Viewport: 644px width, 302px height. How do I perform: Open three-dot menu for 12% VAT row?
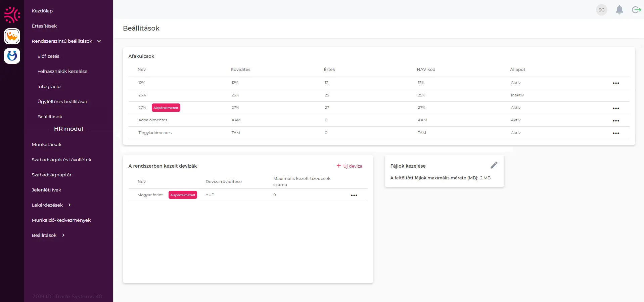click(x=615, y=83)
